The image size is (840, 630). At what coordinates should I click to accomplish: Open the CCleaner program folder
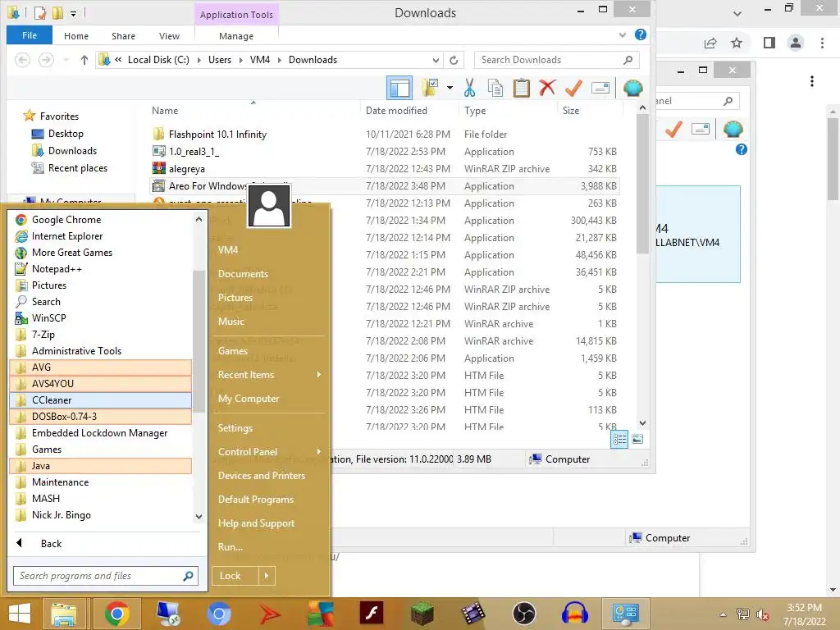100,400
